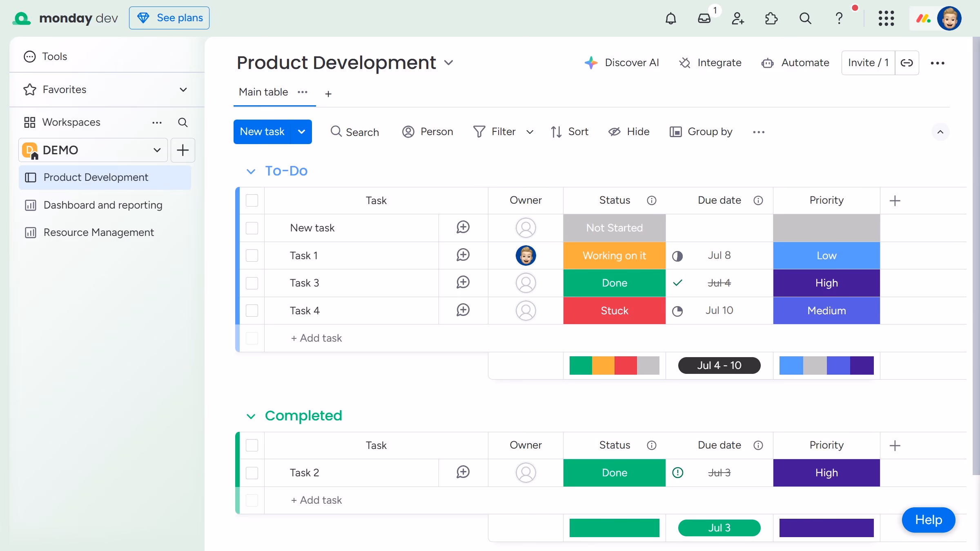Collapse the Completed group
This screenshot has width=980, height=551.
(x=251, y=416)
